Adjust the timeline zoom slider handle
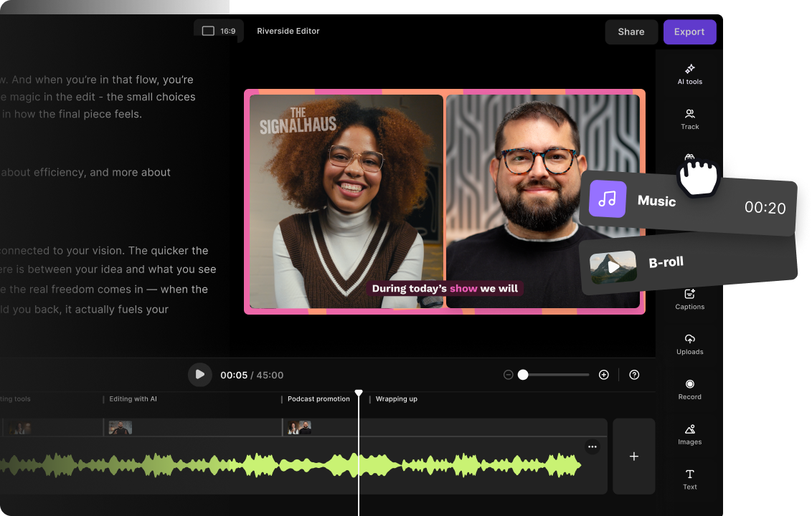The height and width of the screenshot is (516, 812). point(523,375)
